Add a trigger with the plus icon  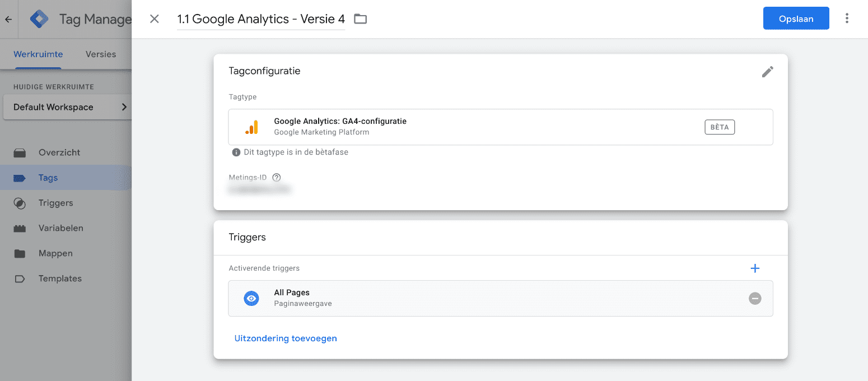pyautogui.click(x=755, y=268)
